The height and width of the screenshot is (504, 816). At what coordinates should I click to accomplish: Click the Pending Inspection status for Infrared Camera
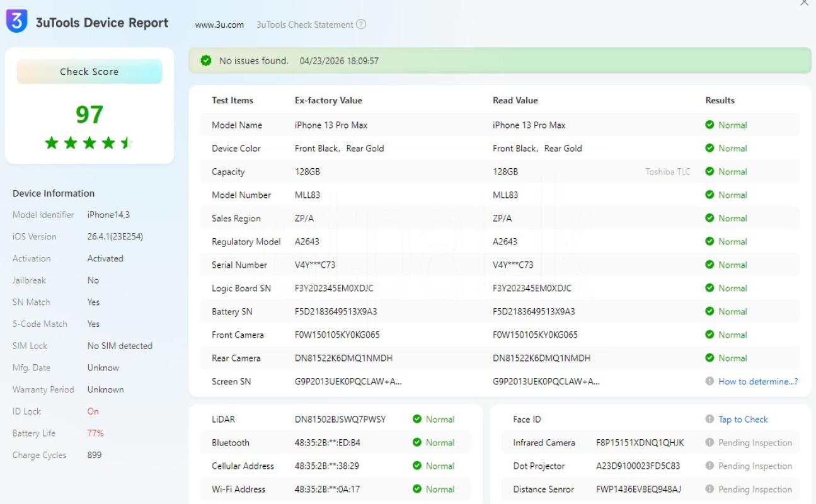click(755, 443)
